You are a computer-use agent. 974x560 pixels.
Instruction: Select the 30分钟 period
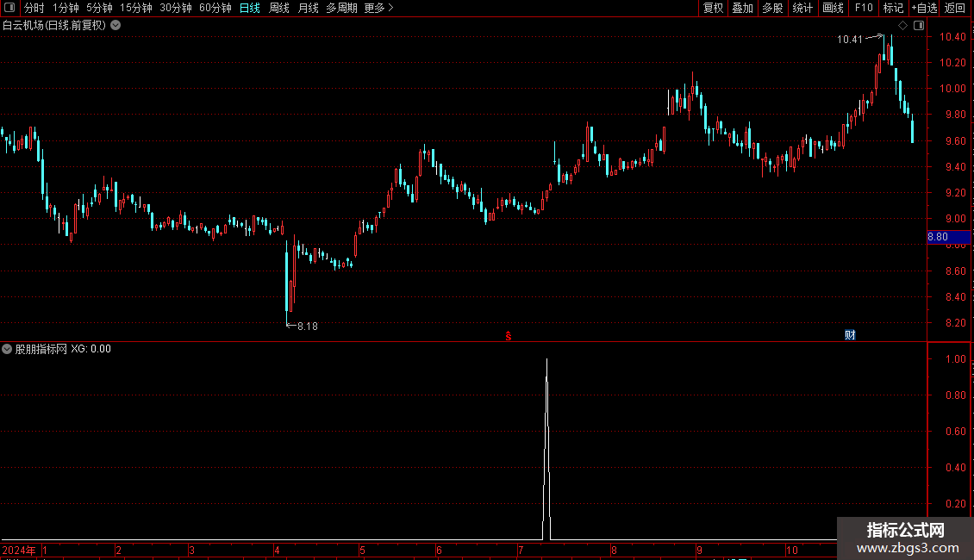176,8
